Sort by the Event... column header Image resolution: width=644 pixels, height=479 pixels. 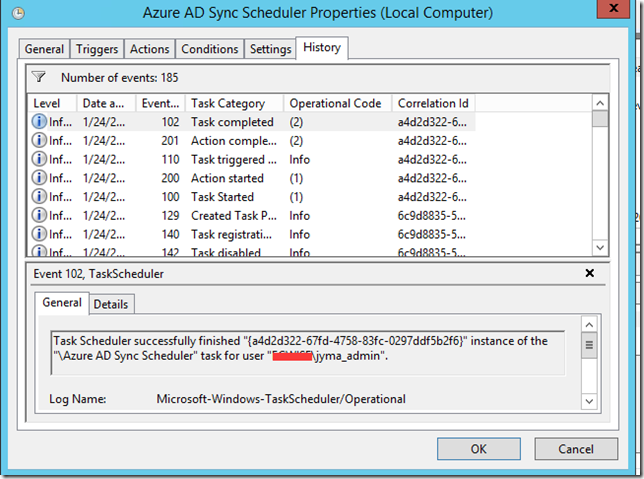pyautogui.click(x=161, y=103)
